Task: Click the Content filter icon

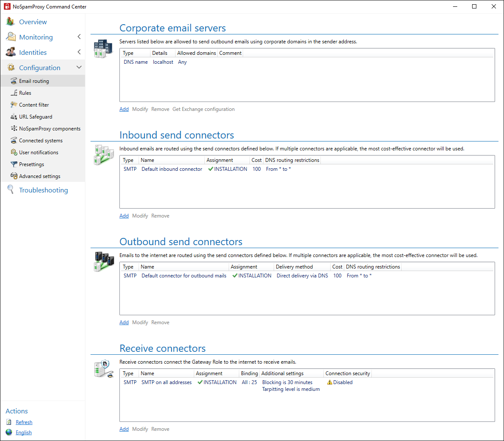Action: 14,105
